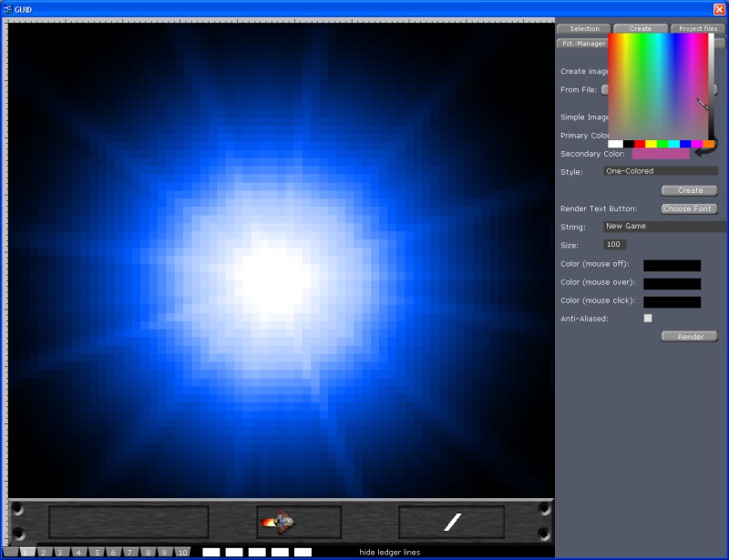Image resolution: width=729 pixels, height=560 pixels.
Task: Click the String field containing New Game
Action: tap(664, 227)
